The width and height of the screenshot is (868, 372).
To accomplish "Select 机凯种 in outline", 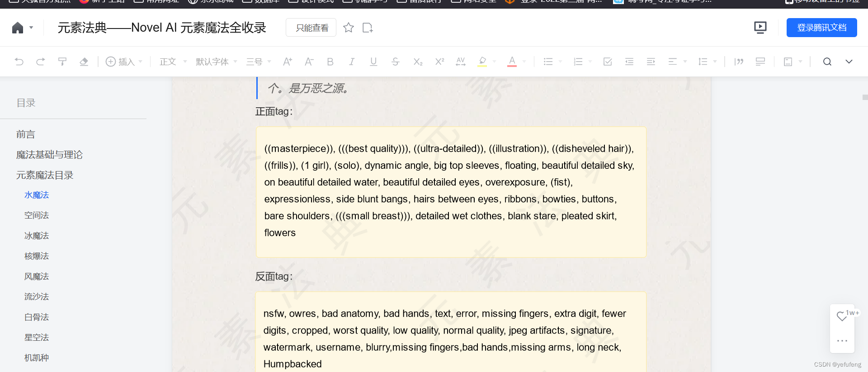I will [37, 358].
